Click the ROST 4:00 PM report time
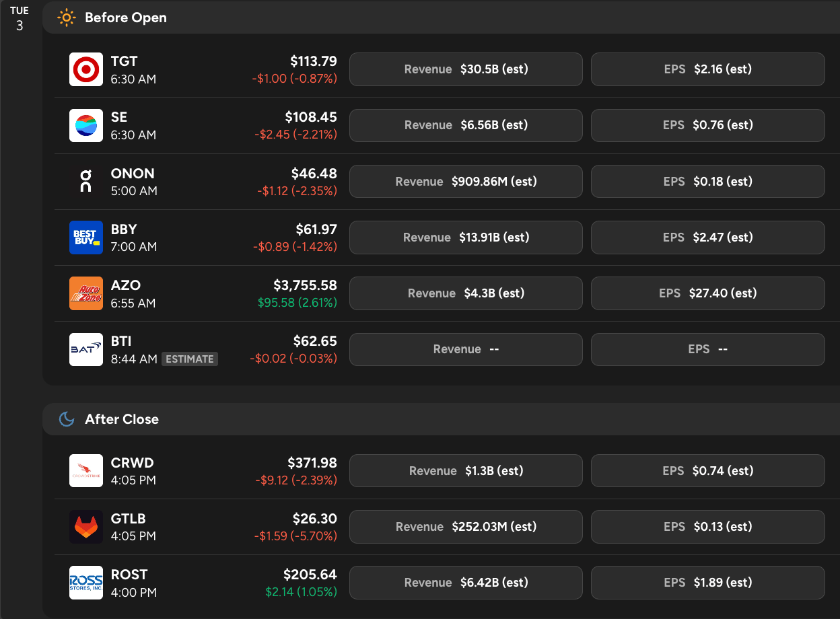 [x=134, y=593]
